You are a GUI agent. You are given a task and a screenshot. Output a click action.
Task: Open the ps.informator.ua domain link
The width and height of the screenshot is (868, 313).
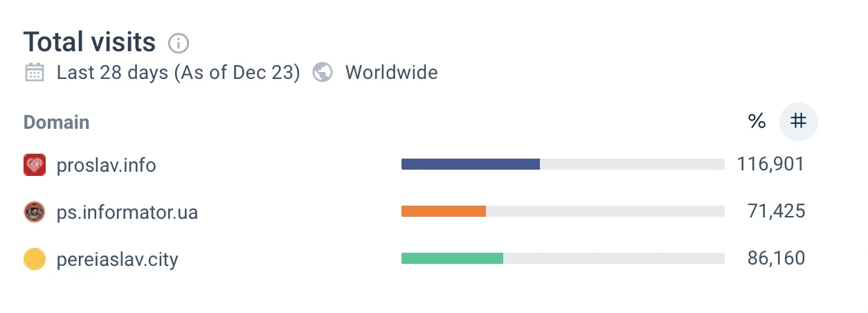coord(127,212)
